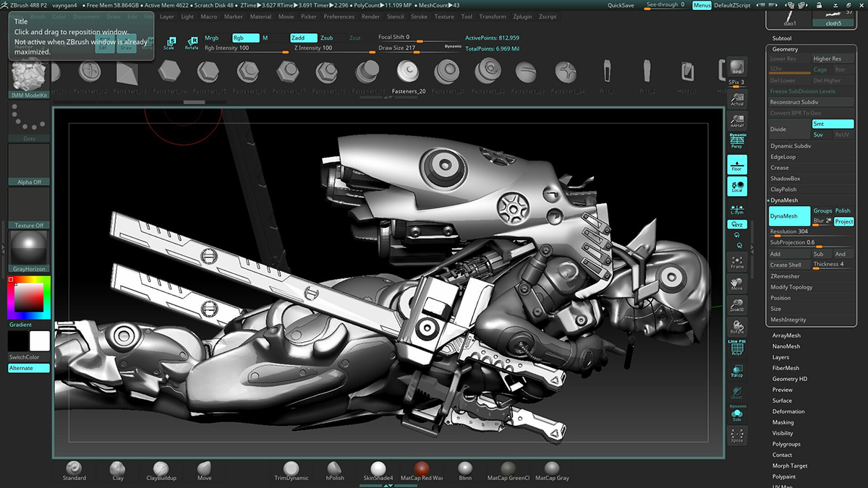Choose the ClayBuildup brush icon
Image resolution: width=868 pixels, height=488 pixels.
coord(161,469)
